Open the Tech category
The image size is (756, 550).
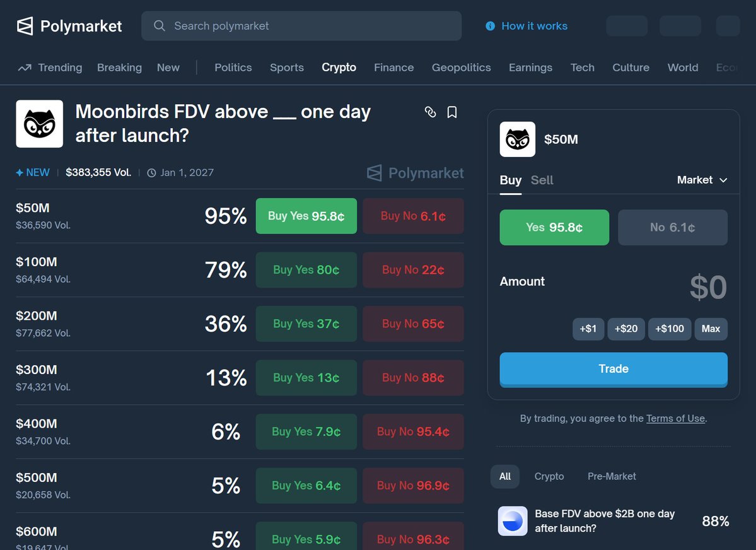click(x=583, y=67)
